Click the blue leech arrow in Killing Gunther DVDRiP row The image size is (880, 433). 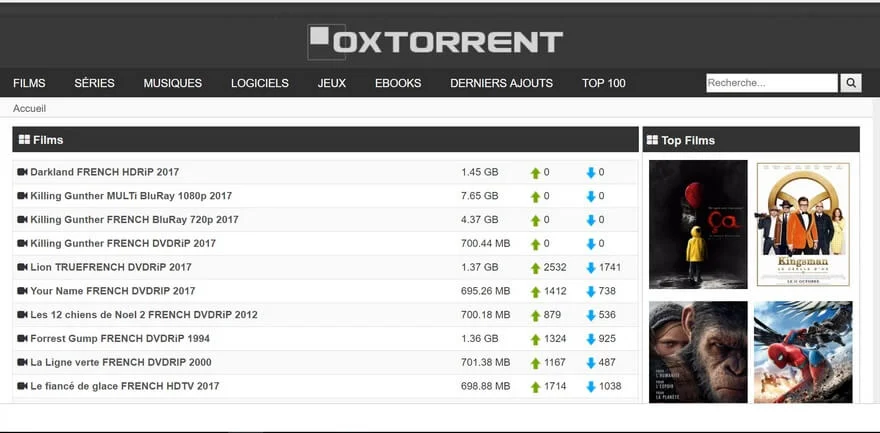(591, 244)
